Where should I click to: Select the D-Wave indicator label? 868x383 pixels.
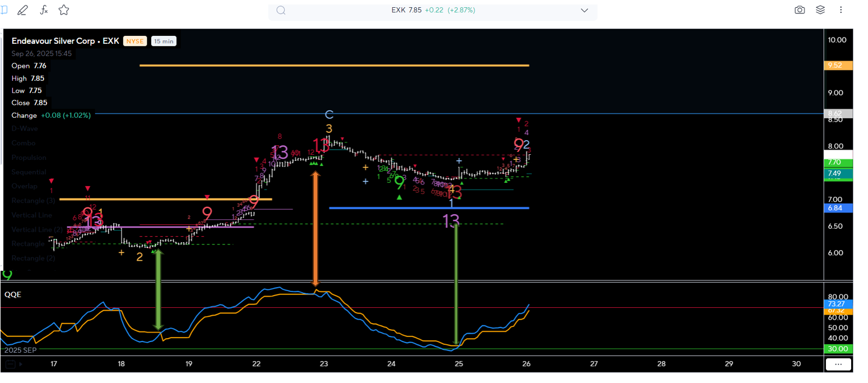pyautogui.click(x=25, y=128)
